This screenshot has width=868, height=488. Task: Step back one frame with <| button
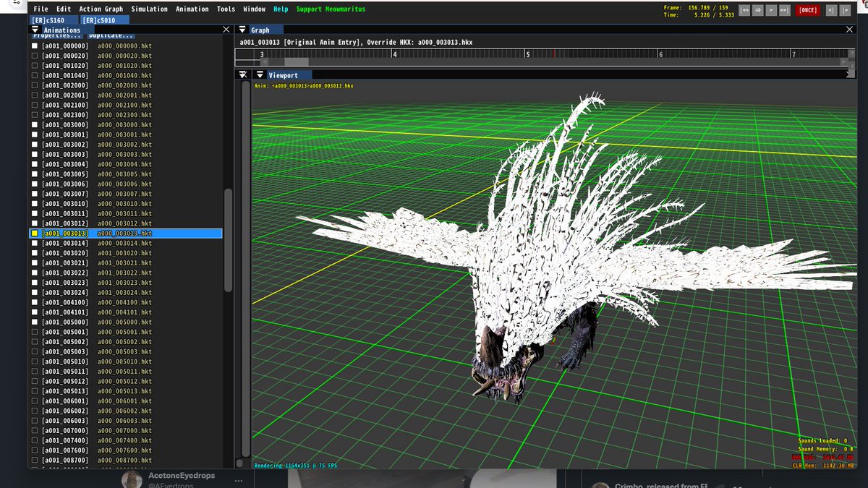pos(831,10)
